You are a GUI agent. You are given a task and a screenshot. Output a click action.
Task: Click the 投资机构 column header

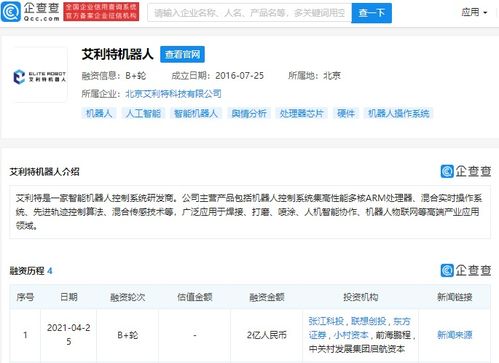coord(361,297)
